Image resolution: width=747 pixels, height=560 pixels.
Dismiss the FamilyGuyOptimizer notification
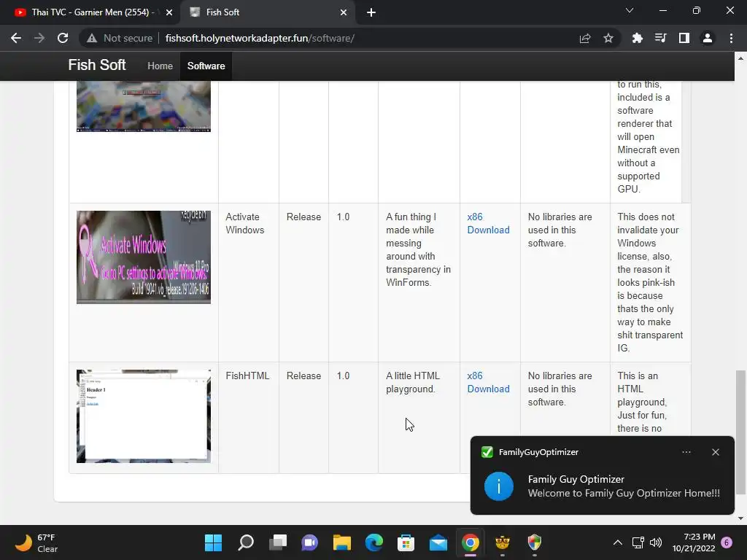tap(716, 452)
